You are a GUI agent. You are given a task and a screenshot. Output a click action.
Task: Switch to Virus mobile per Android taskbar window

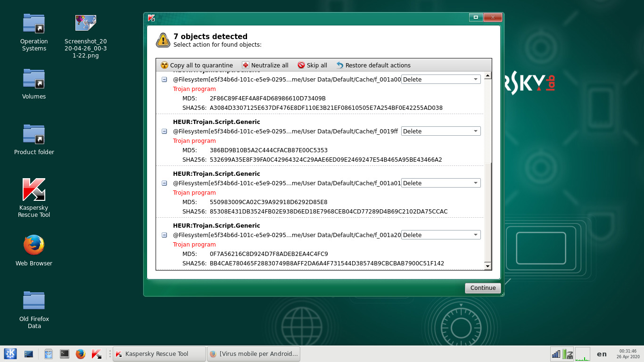click(254, 354)
